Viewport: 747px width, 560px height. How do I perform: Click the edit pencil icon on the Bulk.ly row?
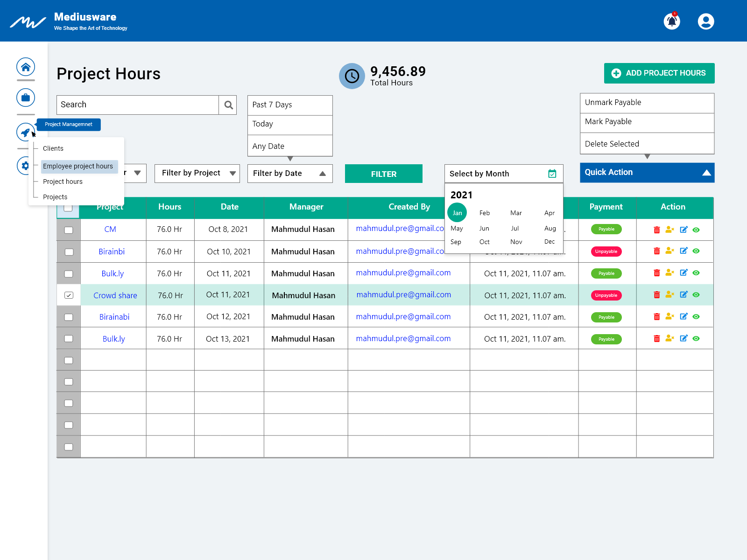click(x=684, y=273)
